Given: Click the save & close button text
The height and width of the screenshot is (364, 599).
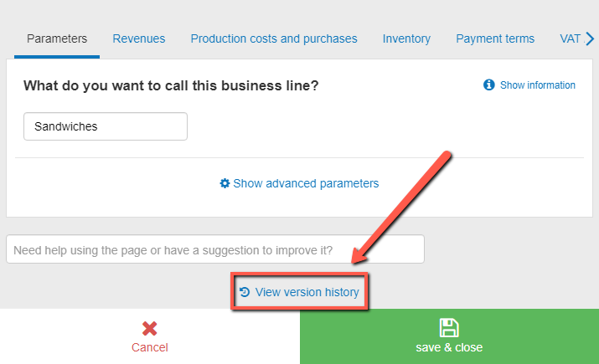Looking at the screenshot, I should point(449,347).
